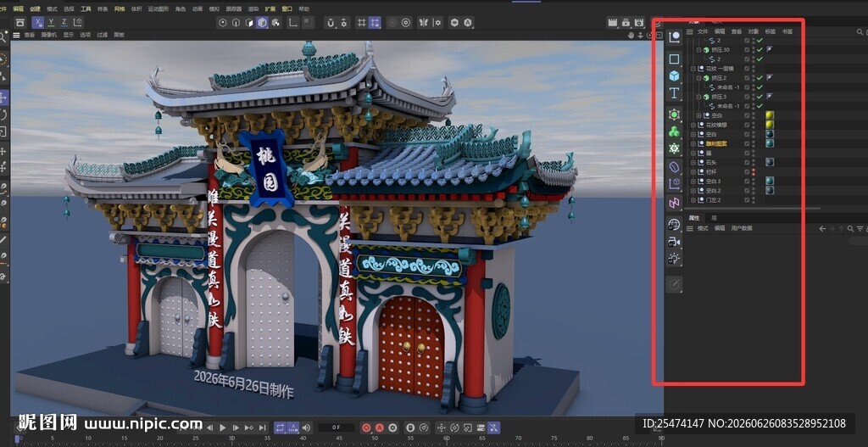Toggle visibility dots of 栏杆 (red dots)
This screenshot has height=447, width=868.
(754, 171)
